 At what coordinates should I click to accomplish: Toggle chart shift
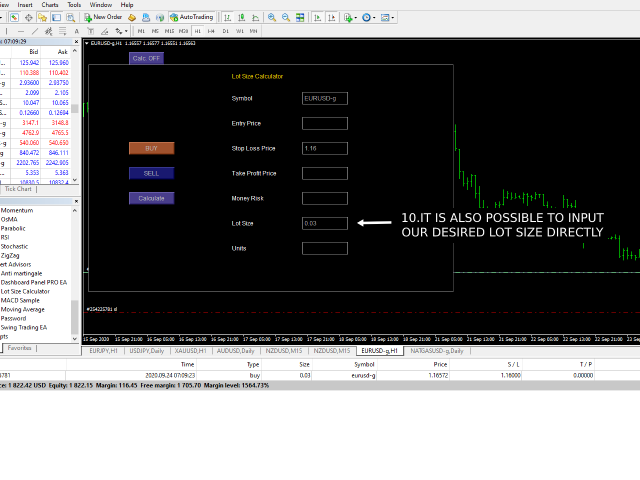331,17
